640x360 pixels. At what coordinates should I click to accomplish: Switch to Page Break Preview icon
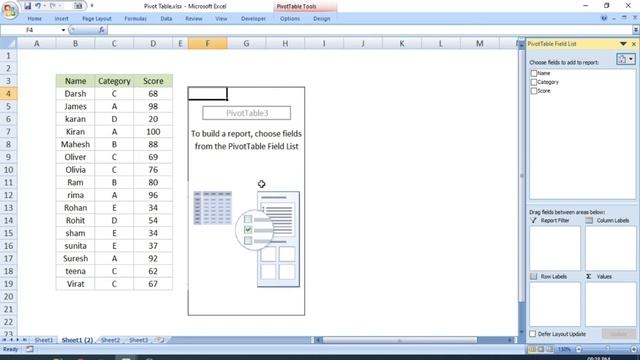click(549, 349)
